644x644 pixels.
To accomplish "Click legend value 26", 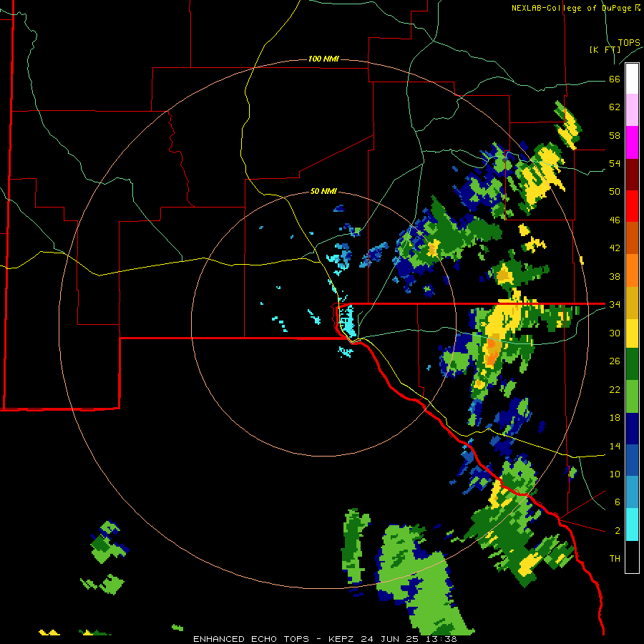I will pos(615,361).
